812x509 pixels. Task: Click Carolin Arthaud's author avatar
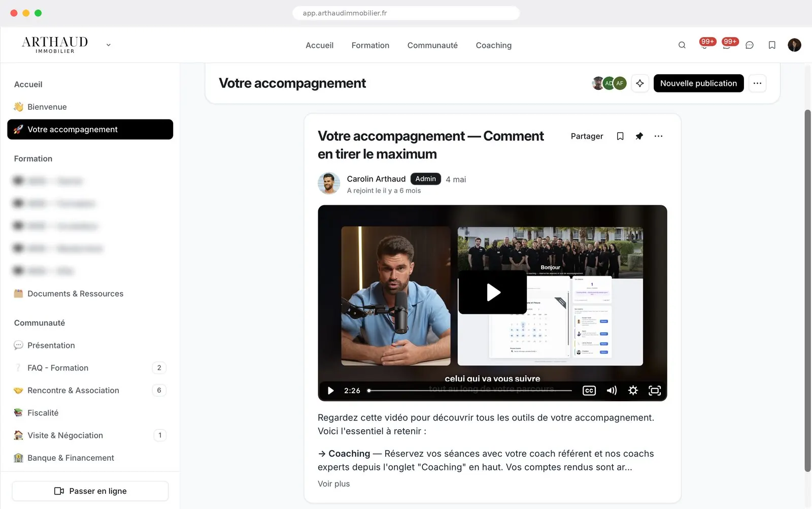click(329, 183)
